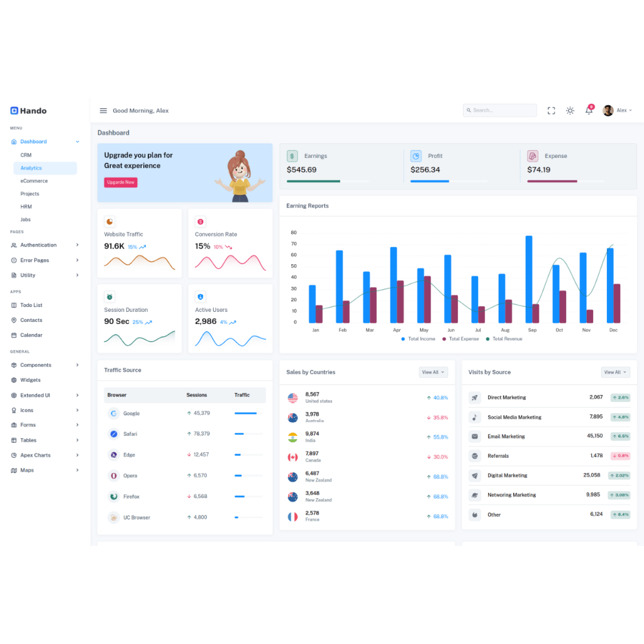Click the 45,150 Email Marketing value

[595, 436]
